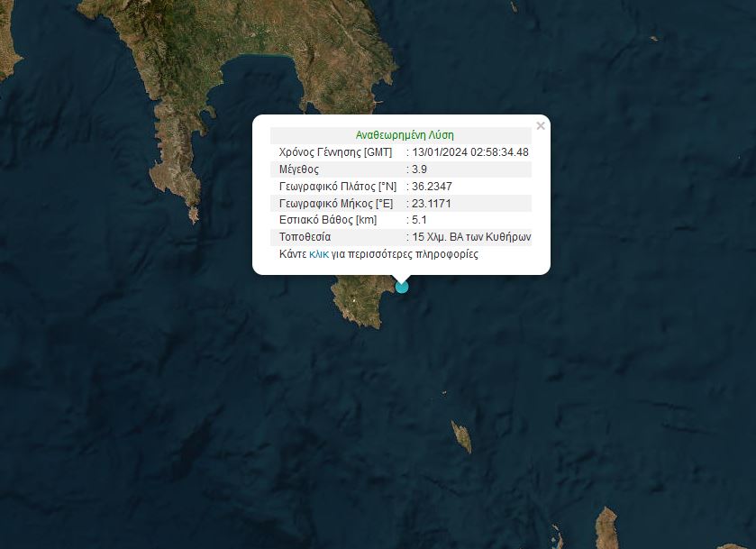Click the focal depth value 5.1
The image size is (756, 549).
pos(419,221)
